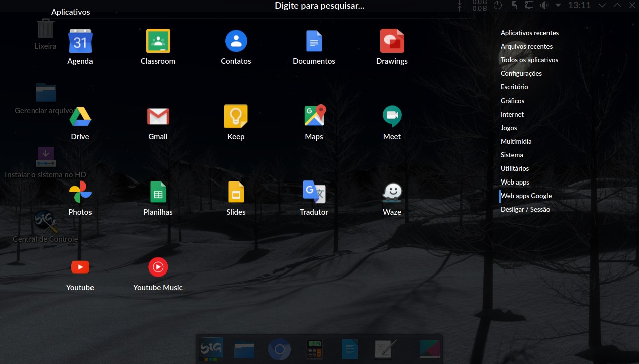The image size is (639, 364).
Task: Open Google Maps
Action: click(314, 122)
